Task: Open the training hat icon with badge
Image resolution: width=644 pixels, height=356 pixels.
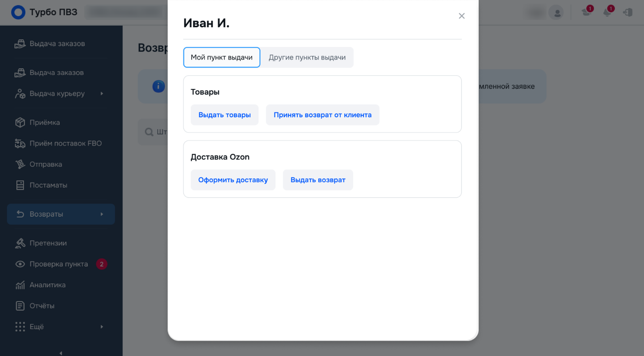Action: [x=586, y=12]
